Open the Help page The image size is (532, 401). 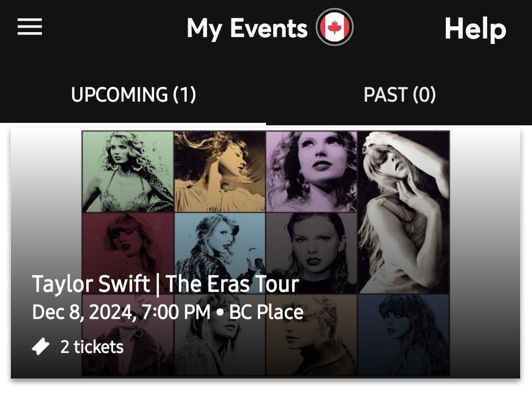[475, 29]
